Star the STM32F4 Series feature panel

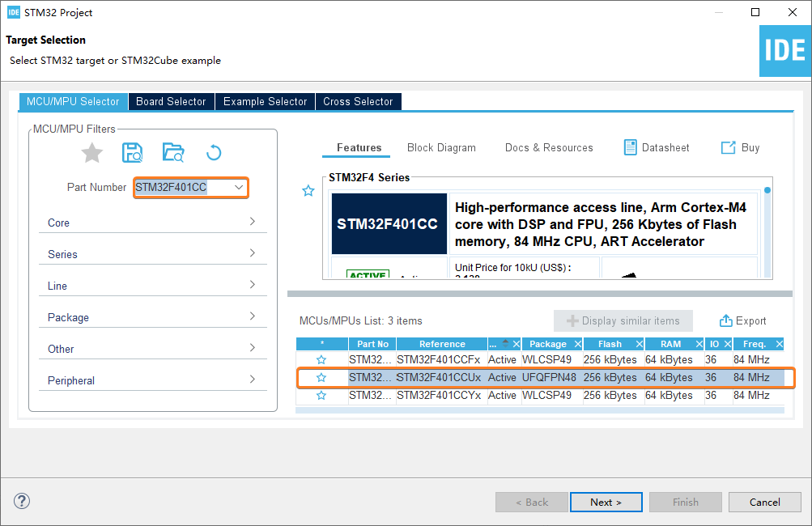(308, 190)
